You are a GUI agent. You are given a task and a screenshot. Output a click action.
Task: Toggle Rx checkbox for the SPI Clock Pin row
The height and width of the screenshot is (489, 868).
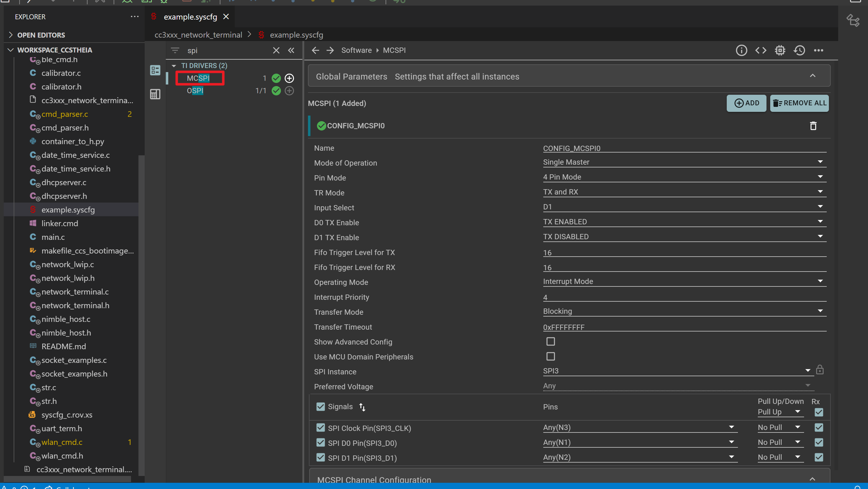(818, 427)
